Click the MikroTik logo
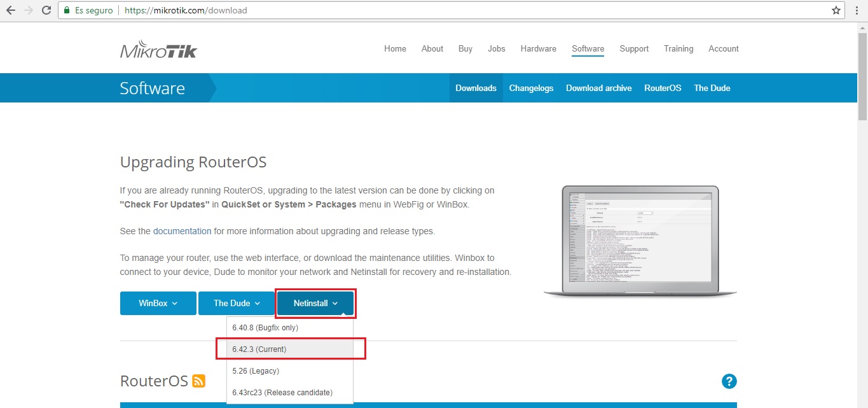Screen dimensions: 868x408 pos(158,50)
